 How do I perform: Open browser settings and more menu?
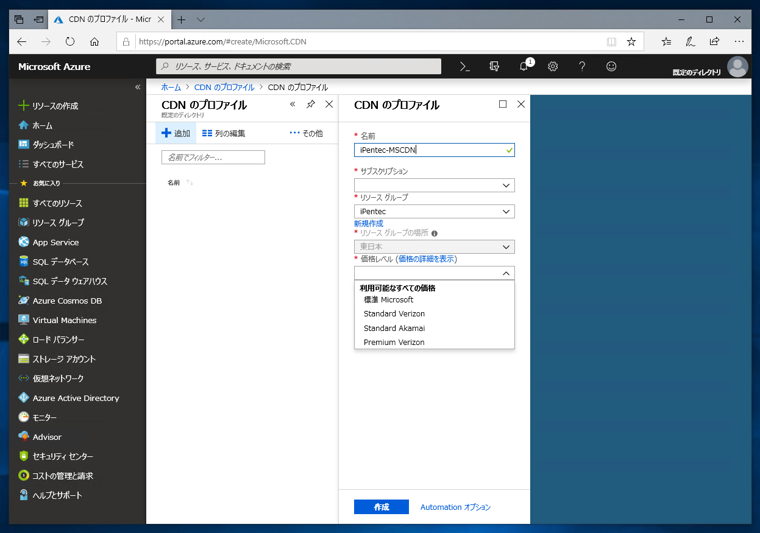[739, 42]
